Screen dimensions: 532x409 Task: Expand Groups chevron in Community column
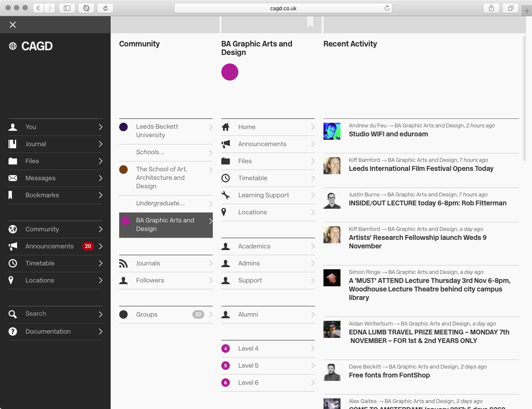click(211, 314)
